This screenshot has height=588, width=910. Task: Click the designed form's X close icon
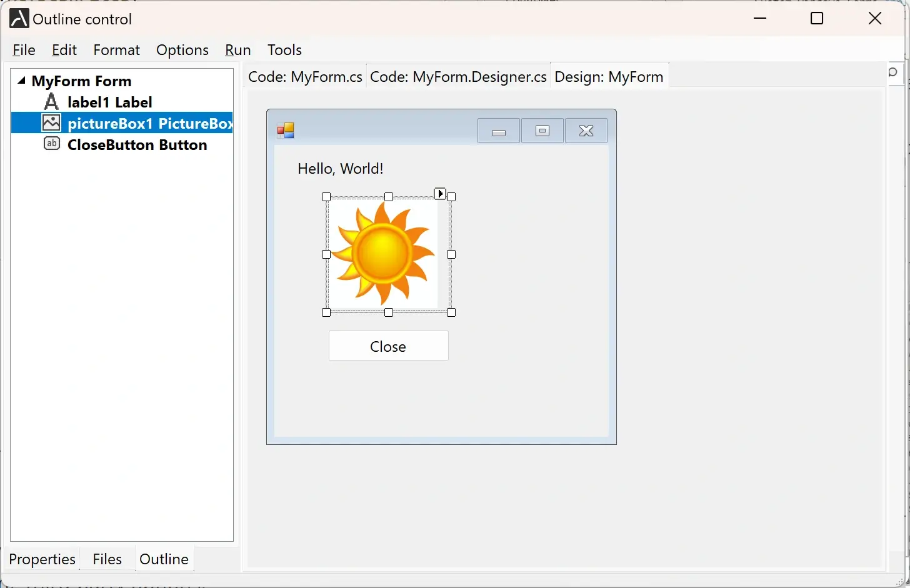tap(586, 131)
